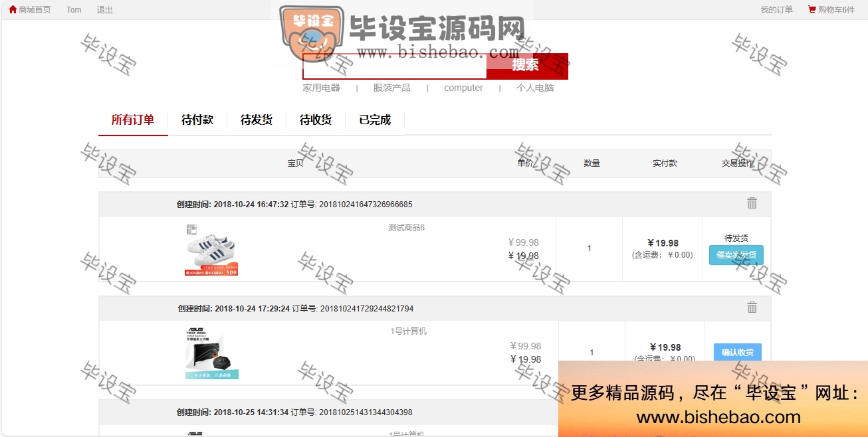This screenshot has width=868, height=437.
Task: Select order number 201810241647326966685 text
Action: 366,205
